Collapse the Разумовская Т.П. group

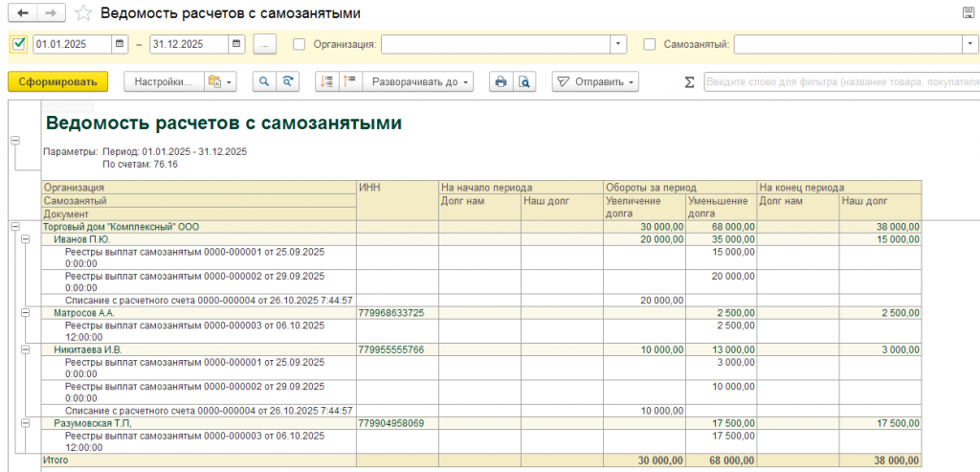click(x=26, y=423)
